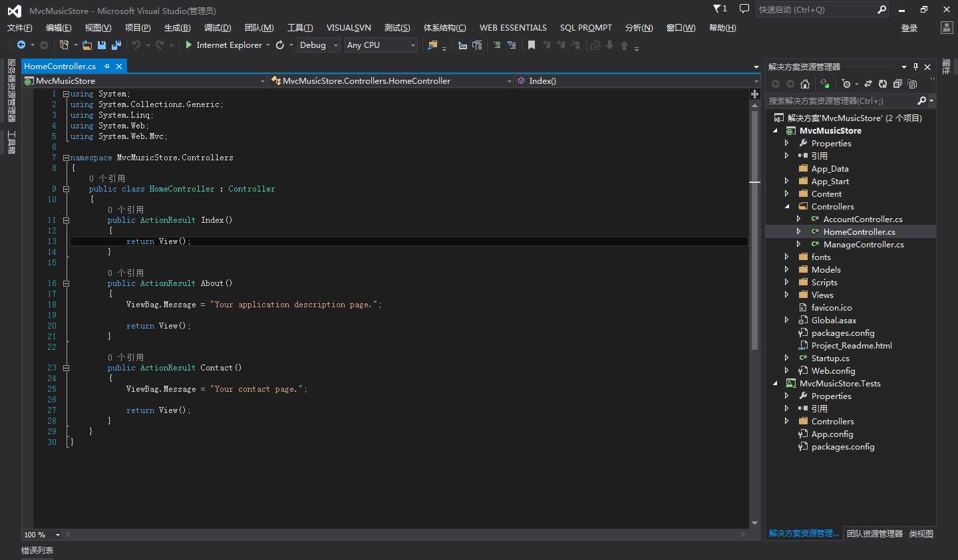958x560 pixels.
Task: Expand the Views folder node
Action: 786,295
